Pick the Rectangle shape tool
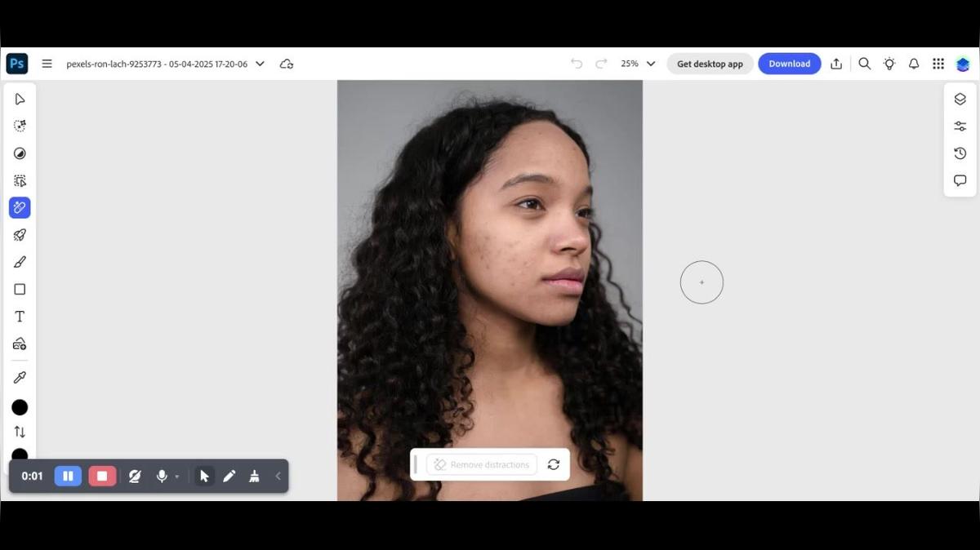The width and height of the screenshot is (980, 550). [x=20, y=290]
